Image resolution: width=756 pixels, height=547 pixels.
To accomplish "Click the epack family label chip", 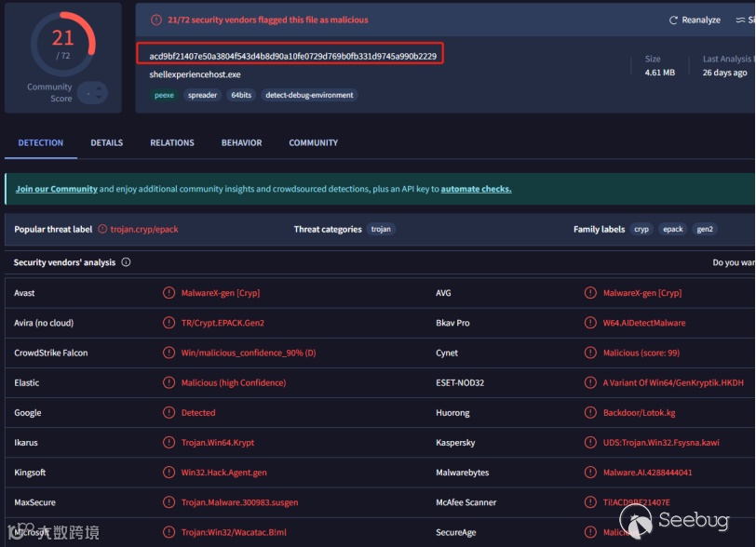I will pos(672,229).
